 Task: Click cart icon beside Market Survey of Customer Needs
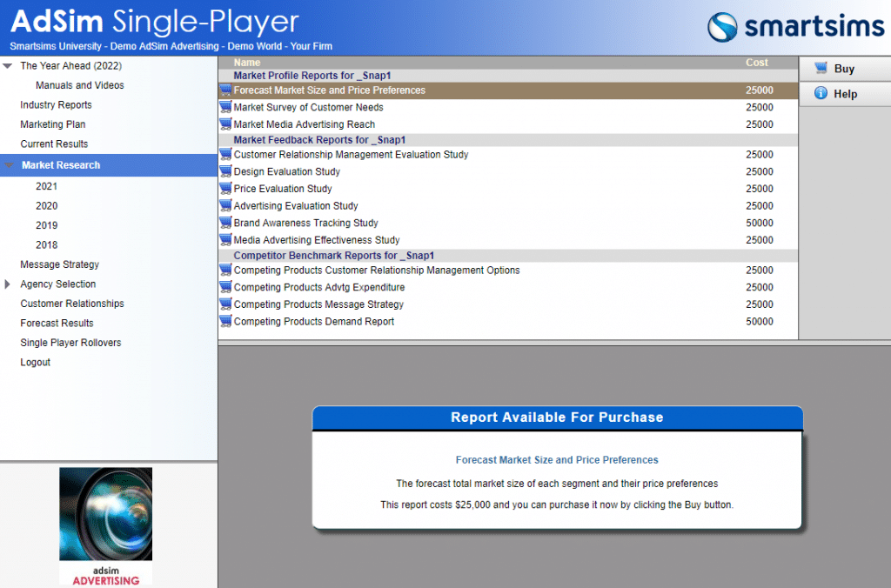pyautogui.click(x=225, y=108)
